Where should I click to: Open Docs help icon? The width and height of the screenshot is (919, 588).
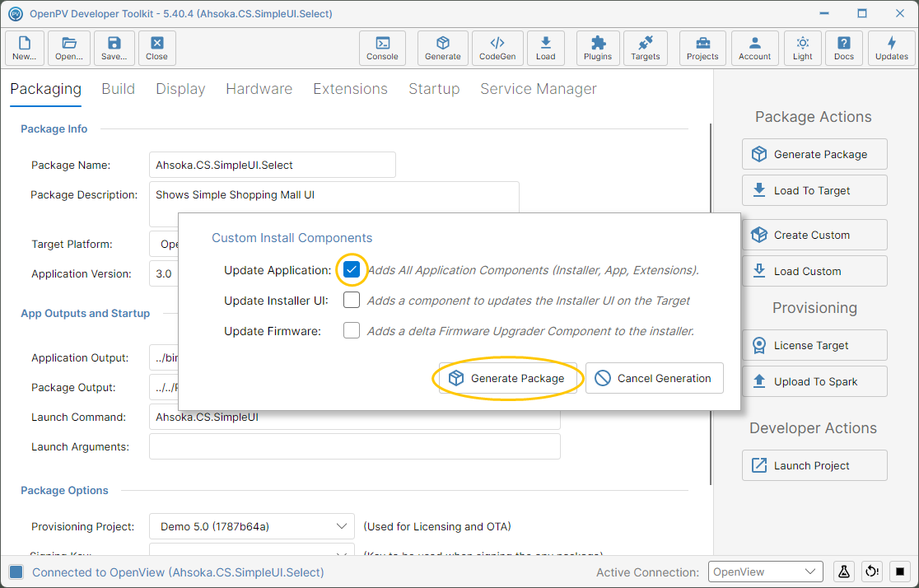click(844, 48)
